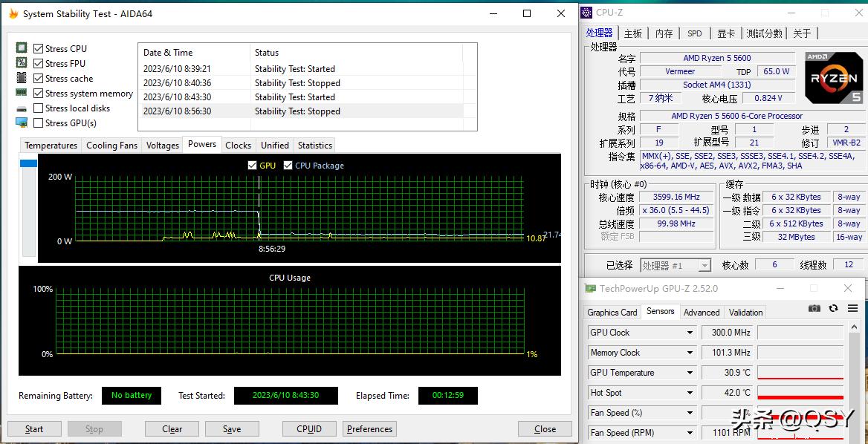The width and height of the screenshot is (868, 444).
Task: Select the Graphics Card tab in GPU-Z
Action: point(612,312)
